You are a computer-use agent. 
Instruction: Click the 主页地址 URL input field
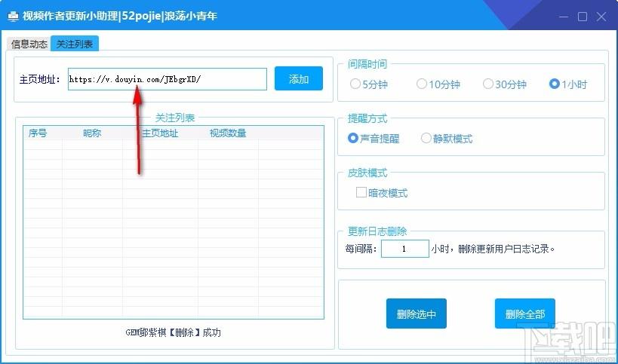click(167, 79)
